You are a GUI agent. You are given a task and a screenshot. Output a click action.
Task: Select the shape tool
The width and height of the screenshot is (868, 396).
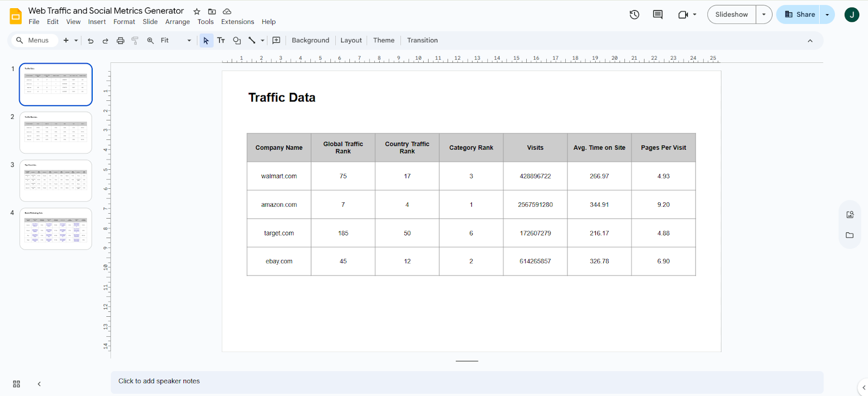pyautogui.click(x=237, y=41)
